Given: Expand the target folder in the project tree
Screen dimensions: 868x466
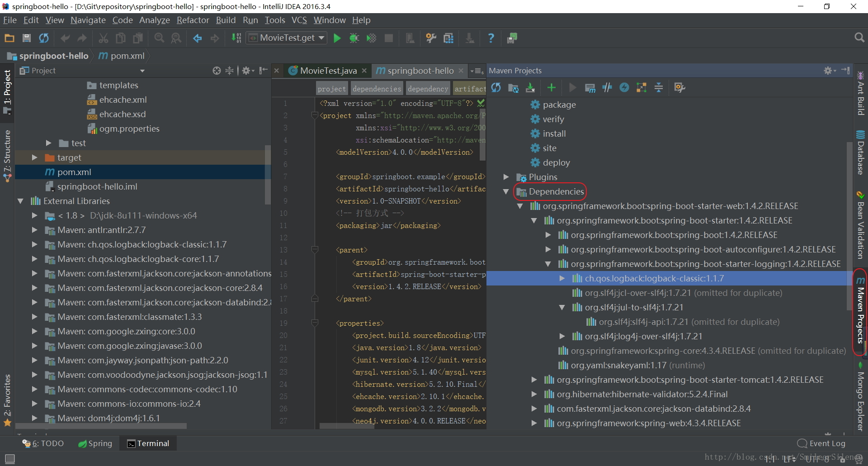Looking at the screenshot, I should click(34, 157).
